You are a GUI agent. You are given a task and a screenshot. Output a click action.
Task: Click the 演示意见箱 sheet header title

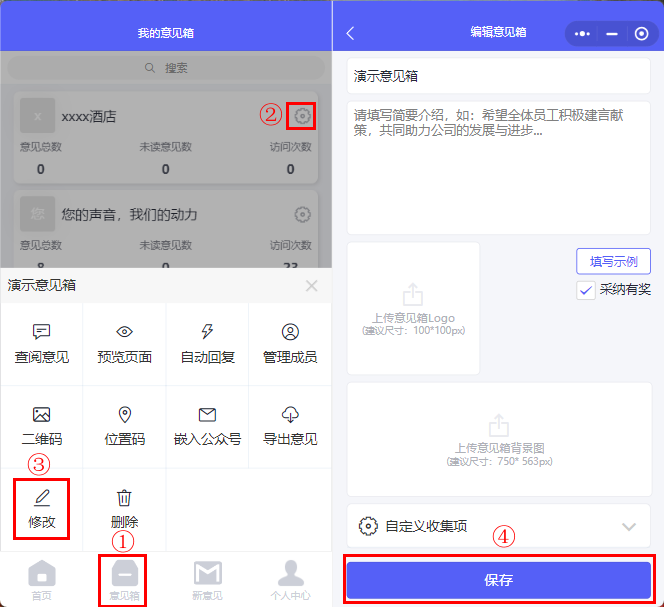coord(42,285)
